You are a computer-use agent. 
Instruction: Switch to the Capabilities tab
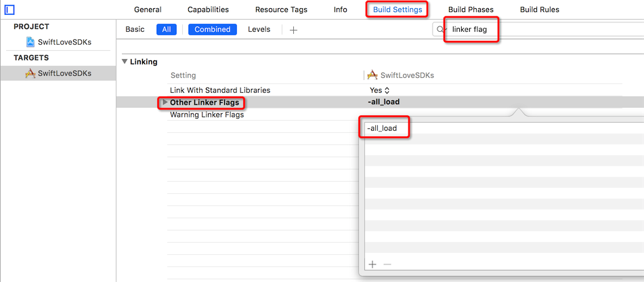tap(208, 9)
